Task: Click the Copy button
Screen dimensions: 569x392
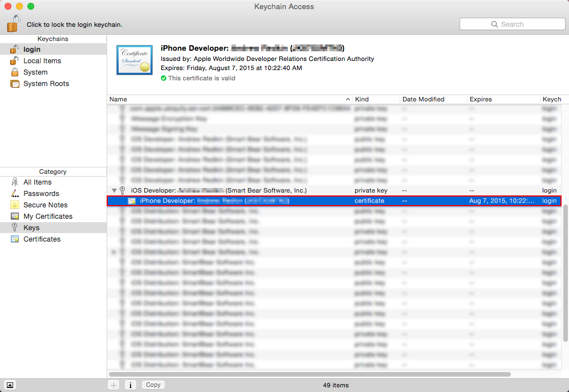Action: click(x=153, y=385)
